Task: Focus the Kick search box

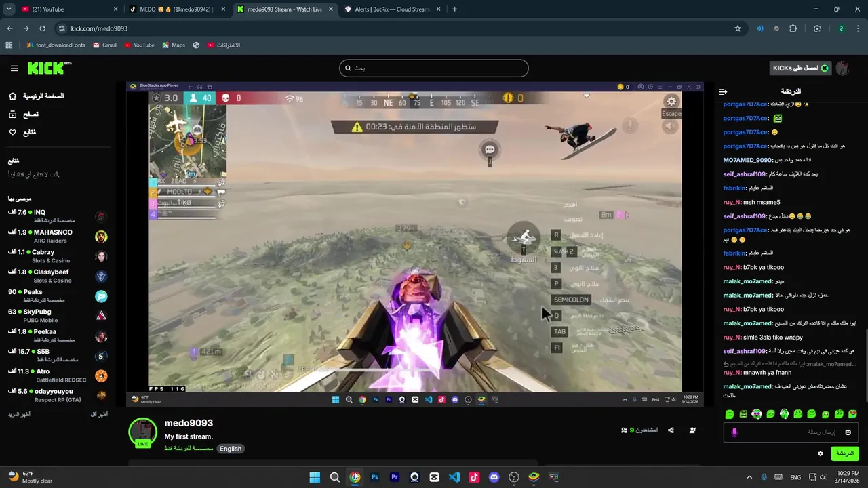Action: [x=434, y=68]
